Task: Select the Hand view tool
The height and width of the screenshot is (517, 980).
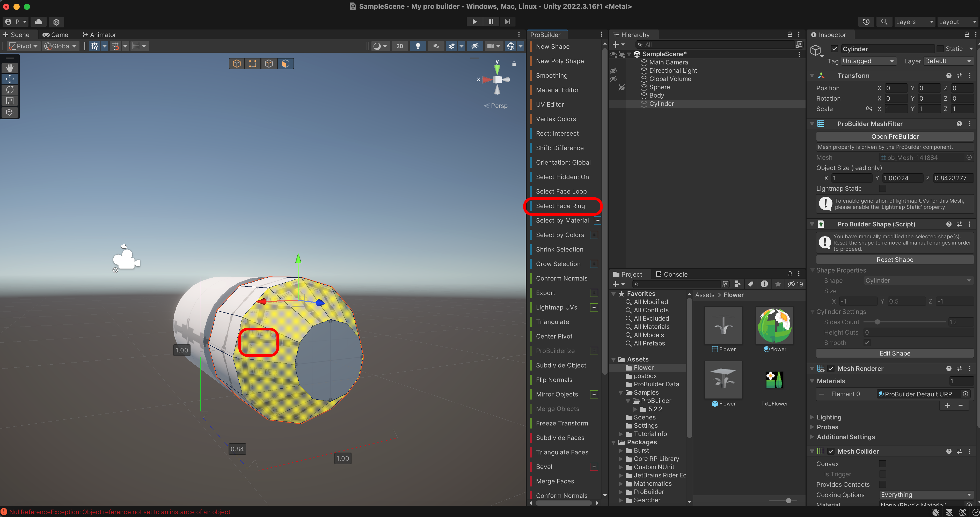Action: (x=10, y=68)
